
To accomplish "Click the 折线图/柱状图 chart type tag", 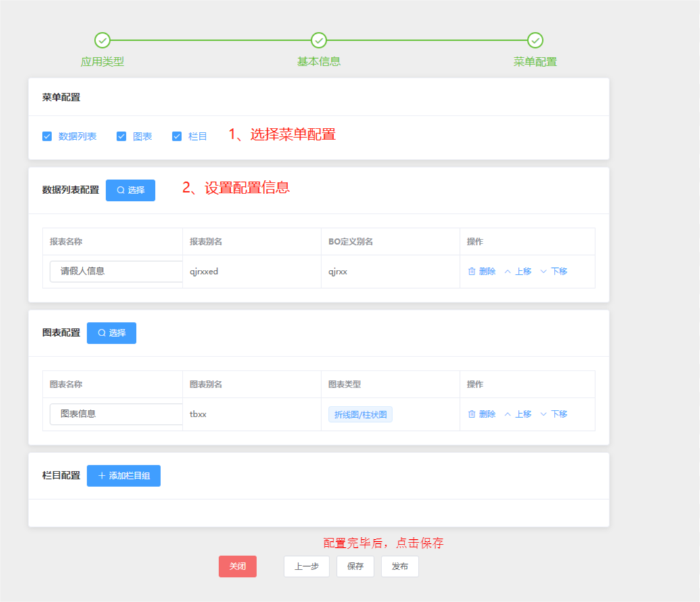I will [360, 415].
